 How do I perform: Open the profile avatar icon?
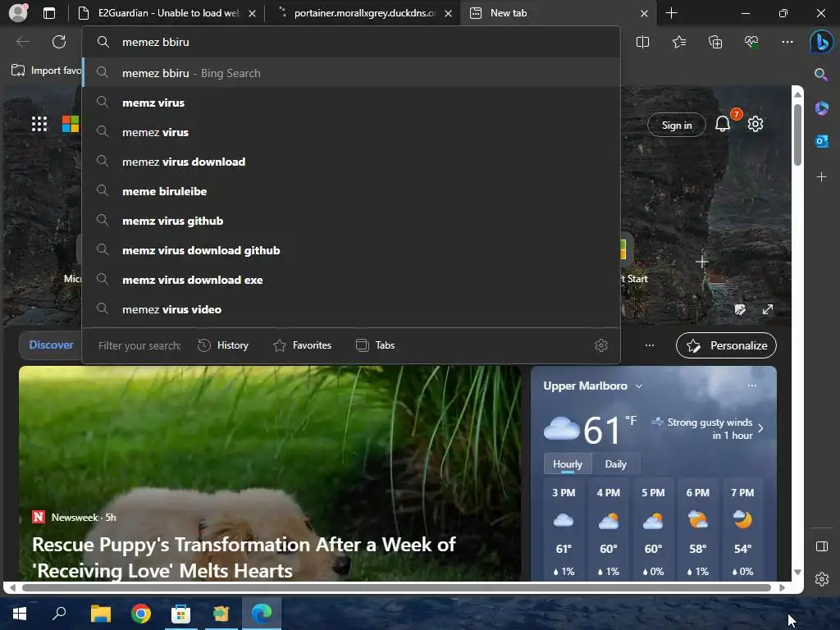[x=18, y=13]
